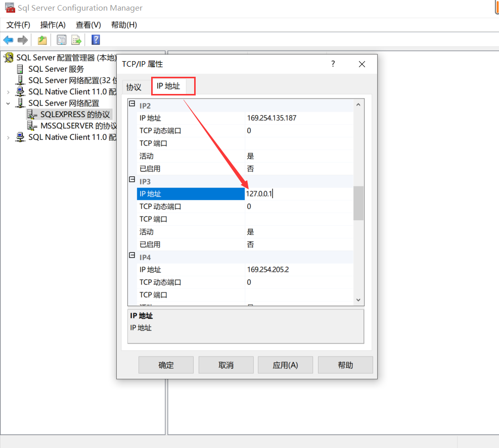Click IP2 活动 value 是
This screenshot has height=448, width=499.
[250, 156]
